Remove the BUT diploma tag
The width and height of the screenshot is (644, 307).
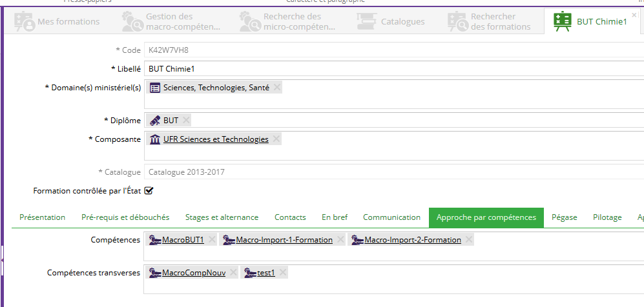tap(186, 121)
